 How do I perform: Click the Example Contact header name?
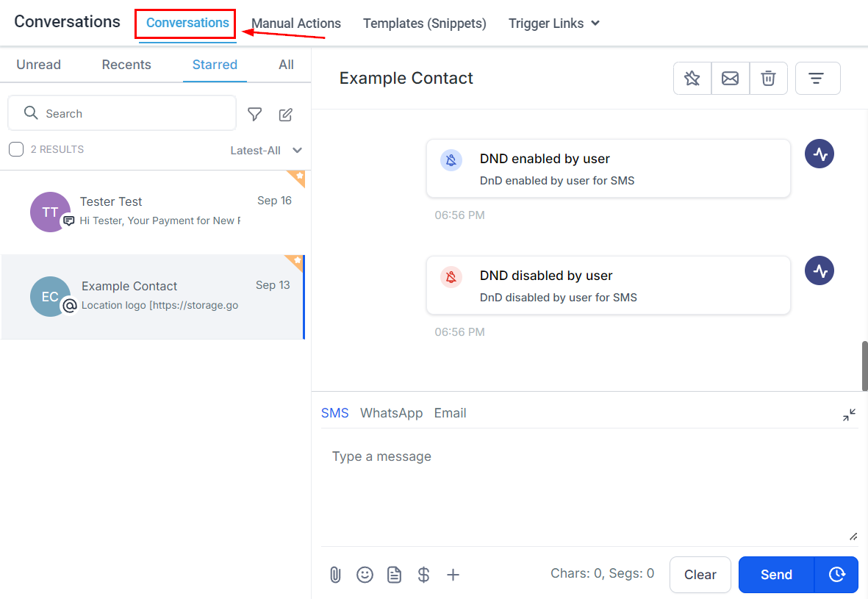pyautogui.click(x=406, y=78)
